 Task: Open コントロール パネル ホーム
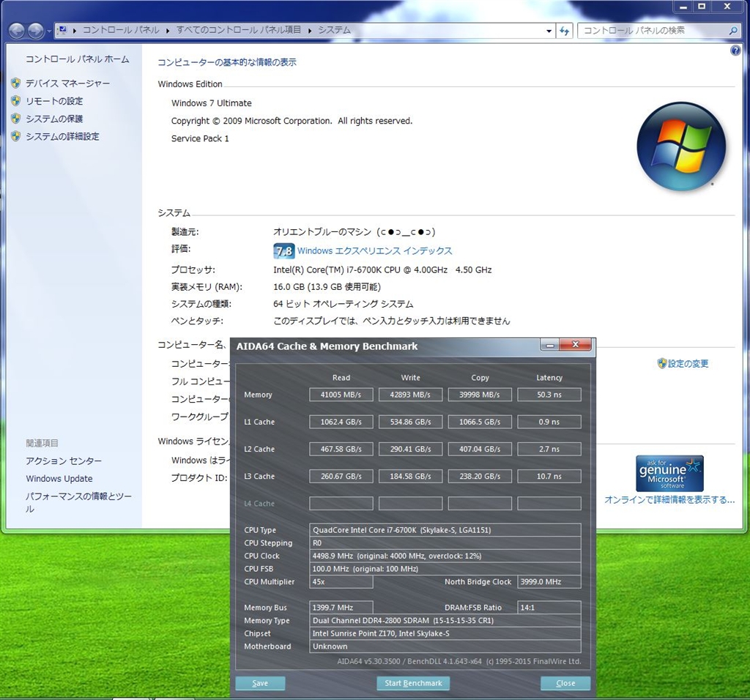[78, 59]
